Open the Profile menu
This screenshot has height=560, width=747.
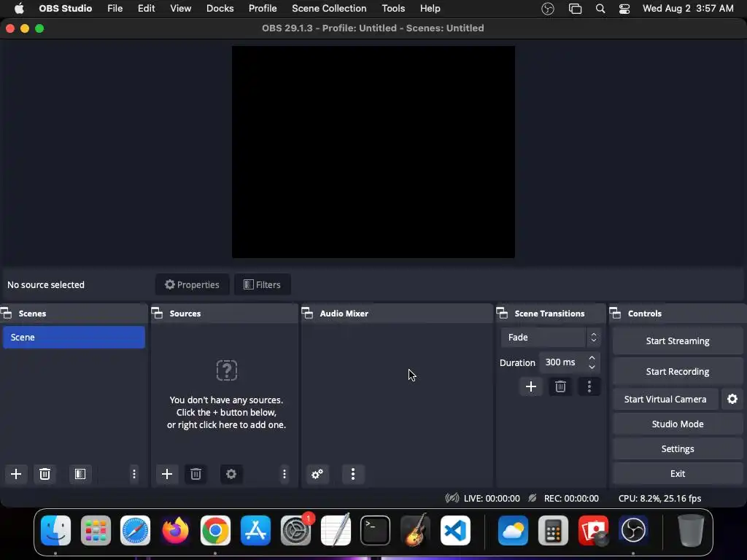[263, 9]
